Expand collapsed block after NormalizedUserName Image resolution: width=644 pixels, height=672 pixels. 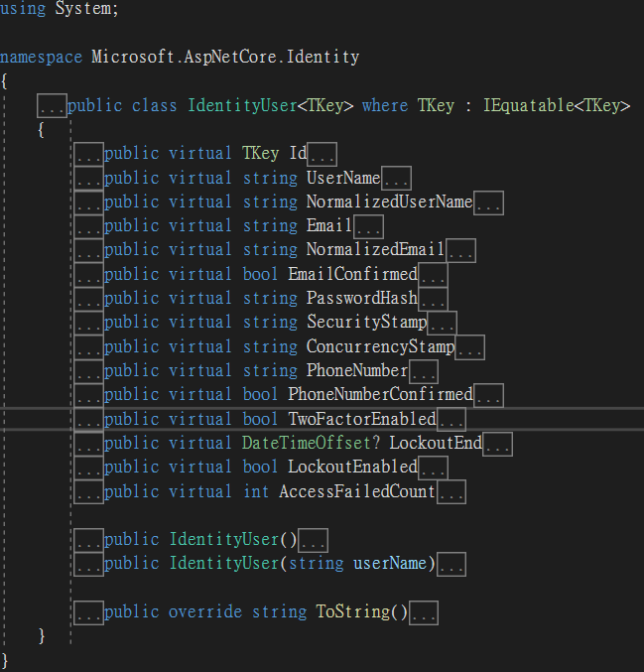488,202
